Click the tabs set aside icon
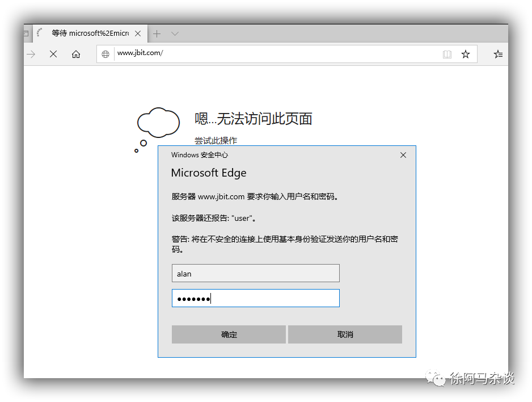532x402 pixels. 26,33
